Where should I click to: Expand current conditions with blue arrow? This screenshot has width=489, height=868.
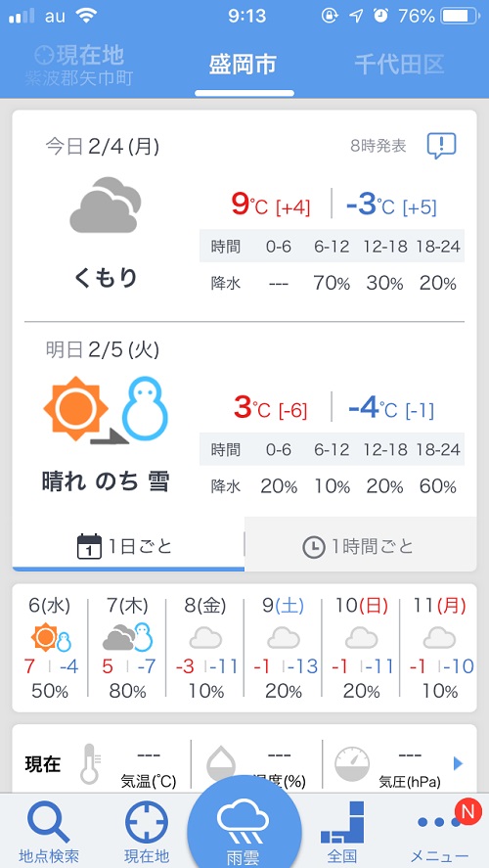pyautogui.click(x=458, y=764)
